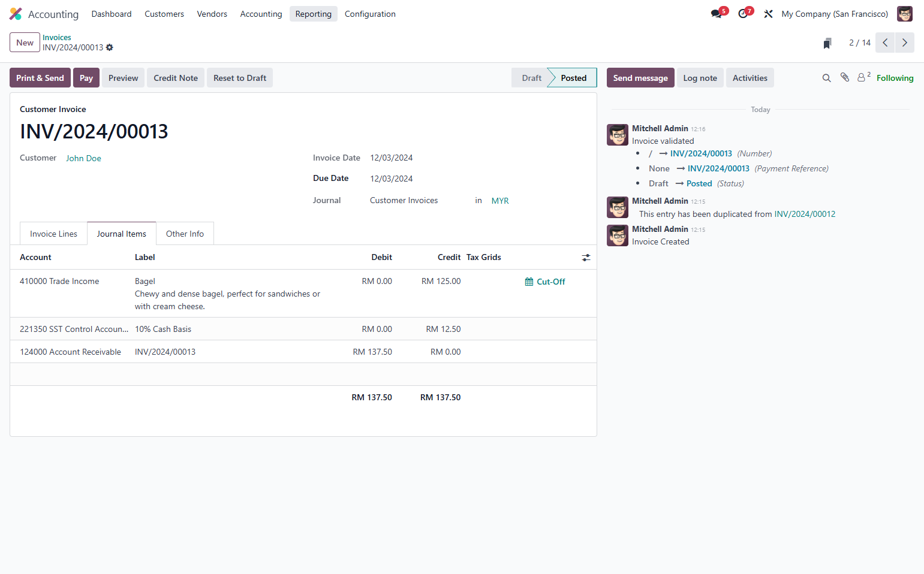The width and height of the screenshot is (924, 574).
Task: Toggle the Following status
Action: (x=895, y=78)
